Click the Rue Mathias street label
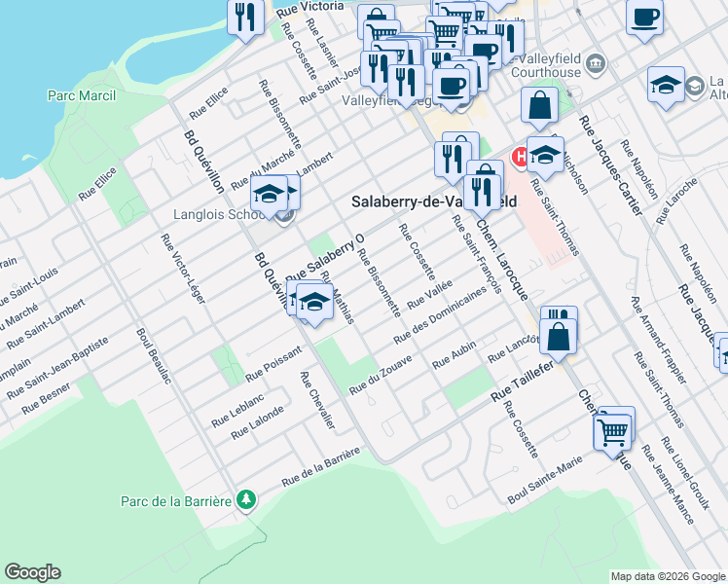Screen dimensions: 728x584 pyautogui.click(x=338, y=297)
